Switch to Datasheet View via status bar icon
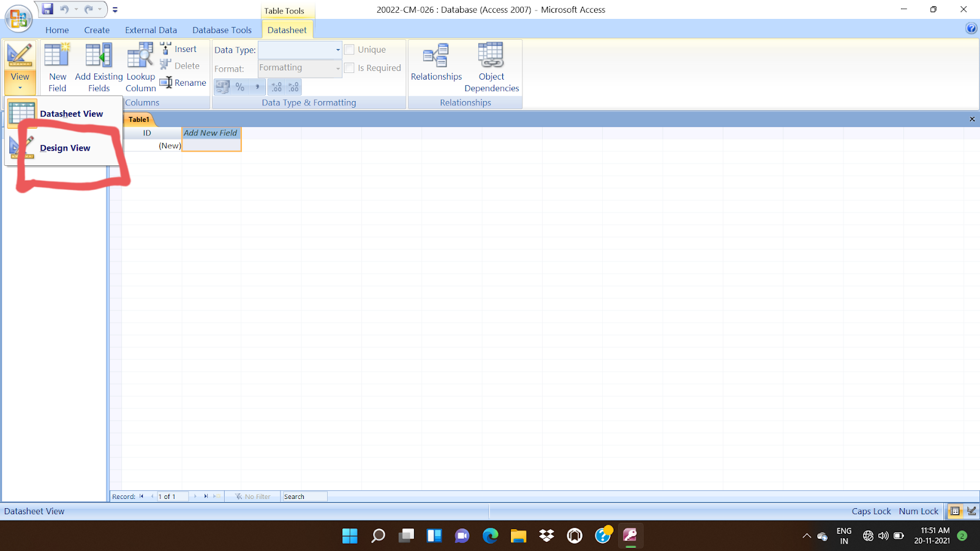980x551 pixels. [x=955, y=511]
